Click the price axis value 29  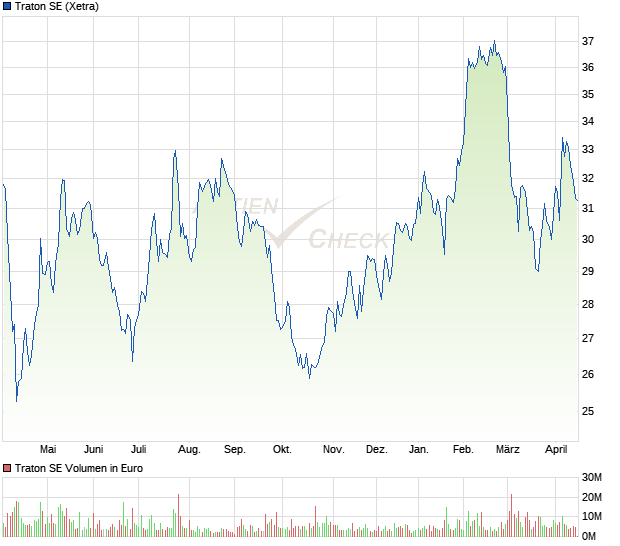click(x=588, y=271)
